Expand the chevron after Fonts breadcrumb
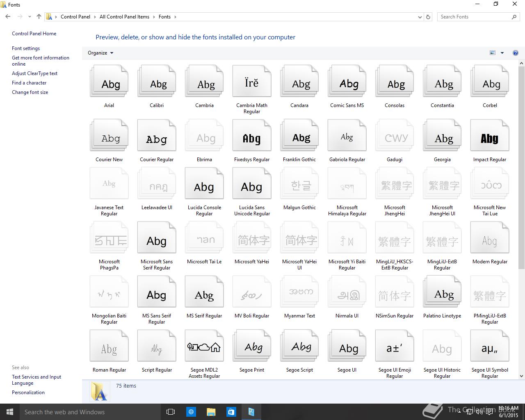 coord(175,17)
